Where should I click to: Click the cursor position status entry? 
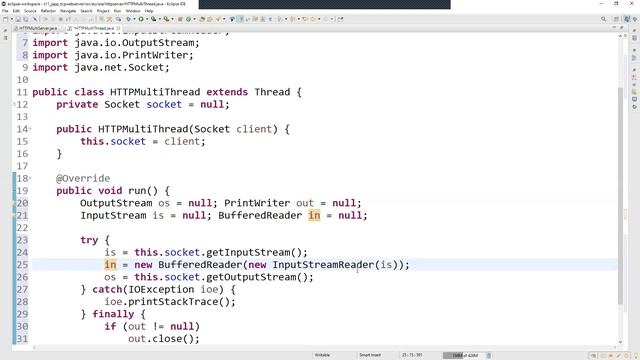coord(412,355)
